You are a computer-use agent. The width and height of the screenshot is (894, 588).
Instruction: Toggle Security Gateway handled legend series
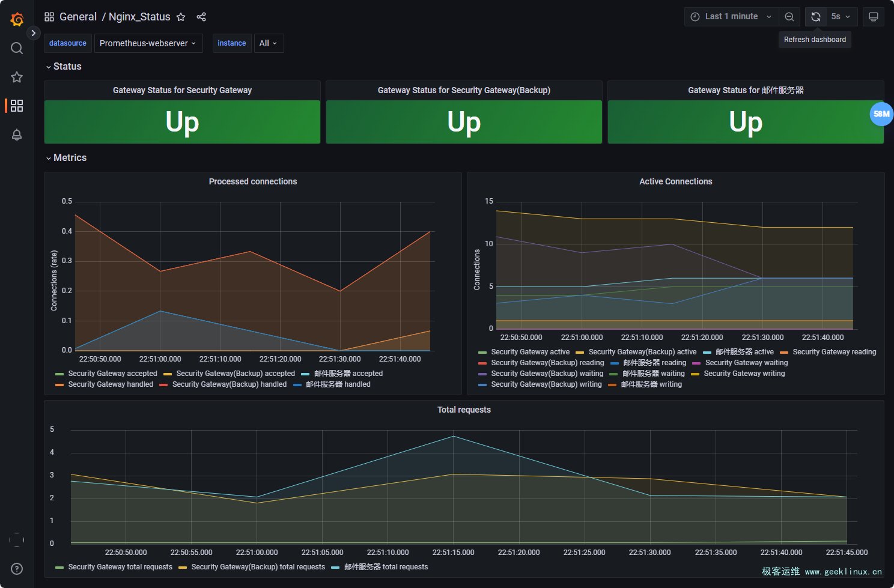pos(111,384)
